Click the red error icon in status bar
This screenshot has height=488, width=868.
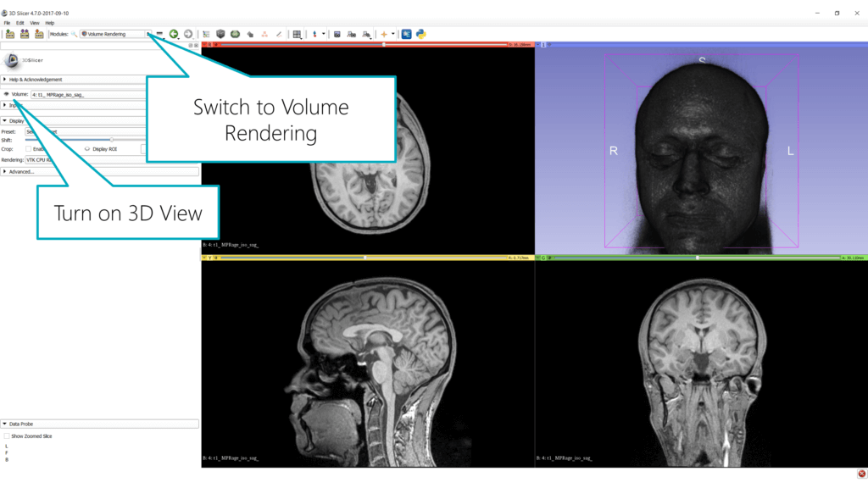pos(861,474)
